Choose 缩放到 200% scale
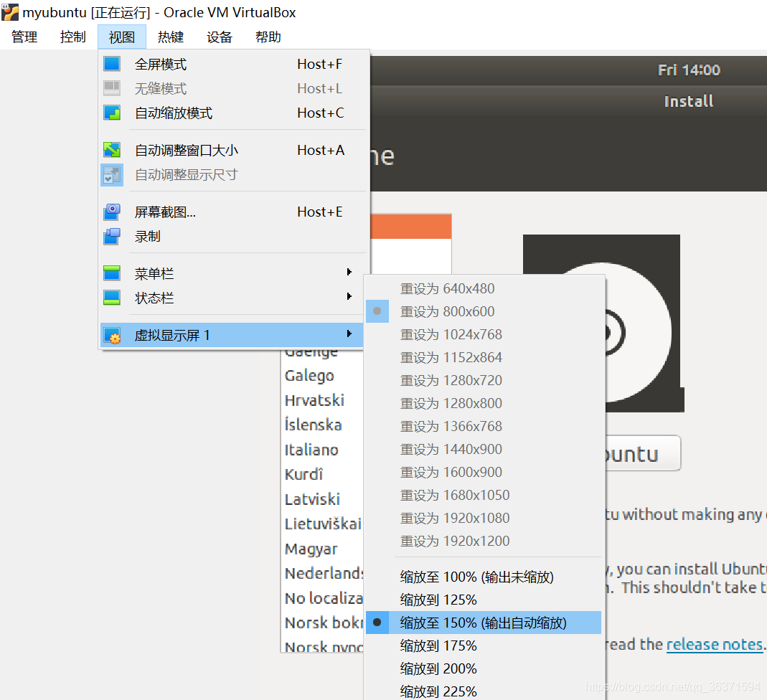This screenshot has width=767, height=700. click(x=484, y=668)
